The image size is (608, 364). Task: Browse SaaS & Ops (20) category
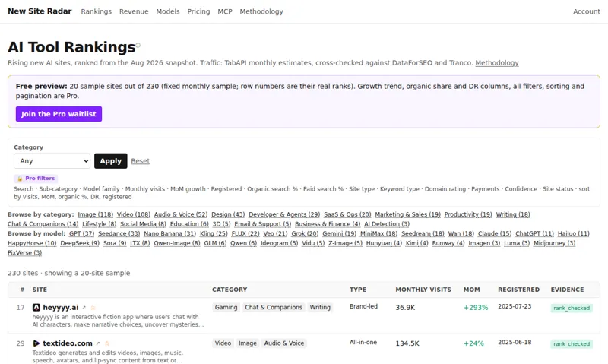tap(347, 214)
